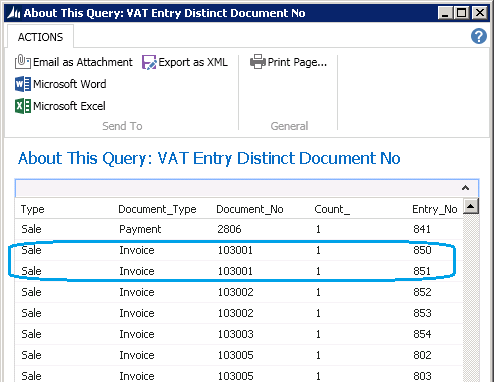Open help via the blue question mark icon
The height and width of the screenshot is (382, 494).
coord(479,36)
